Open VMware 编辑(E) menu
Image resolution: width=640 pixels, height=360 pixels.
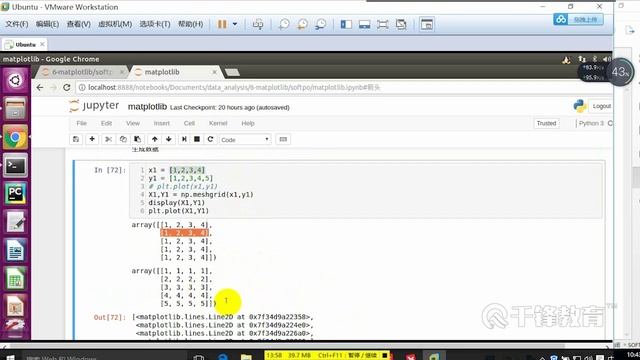(x=47, y=24)
